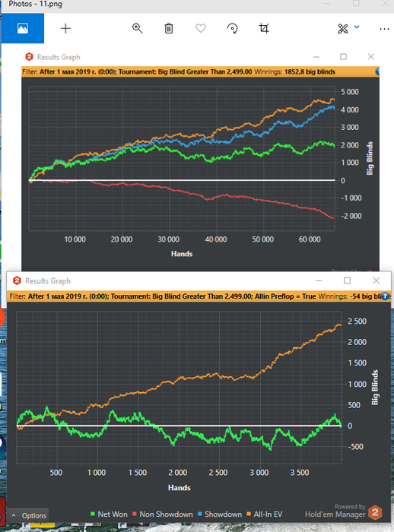394x532 pixels.
Task: Click the '3 500' x-axis value
Action: pos(300,472)
